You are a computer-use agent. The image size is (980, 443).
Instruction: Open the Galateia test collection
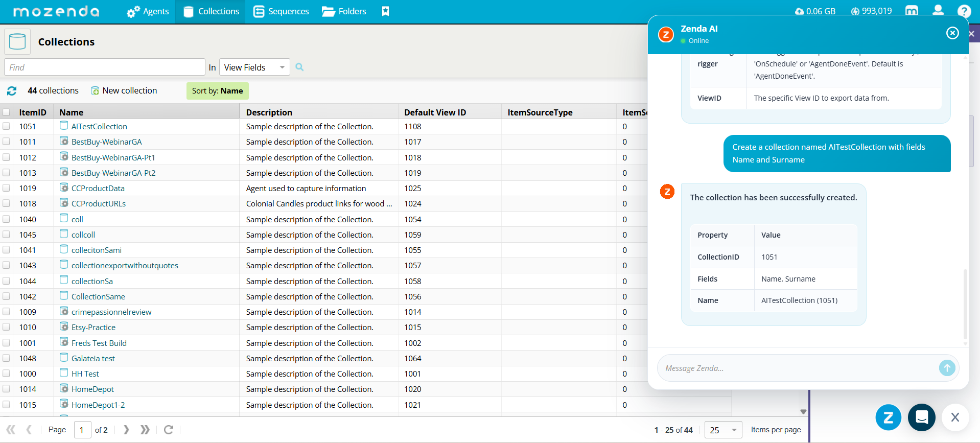coord(93,358)
